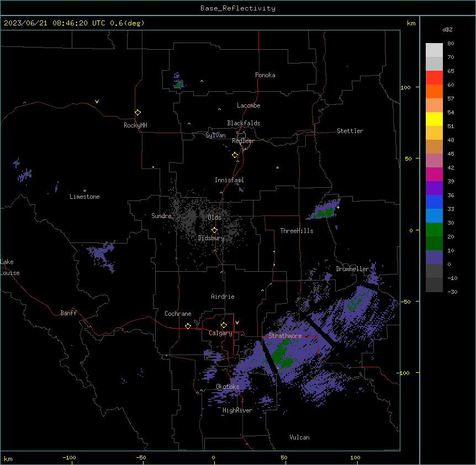
Task: Click the Stettler label
Action: 350,131
